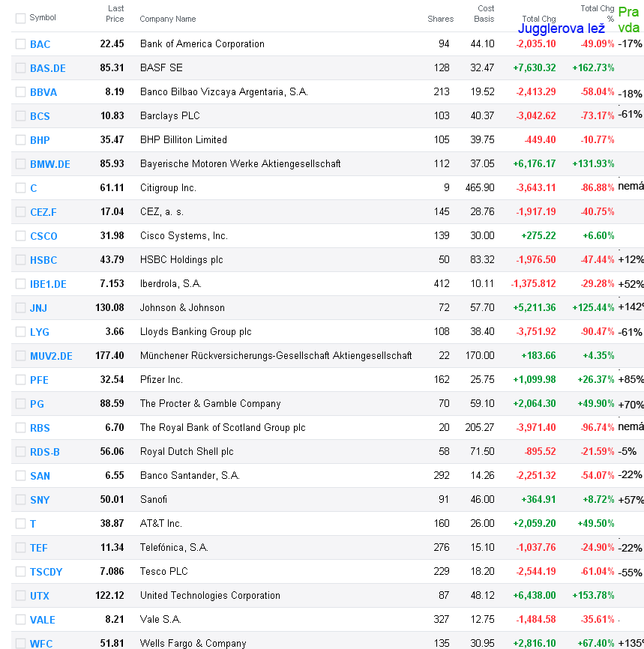
Task: Open the LYG symbol link
Action: [x=39, y=332]
